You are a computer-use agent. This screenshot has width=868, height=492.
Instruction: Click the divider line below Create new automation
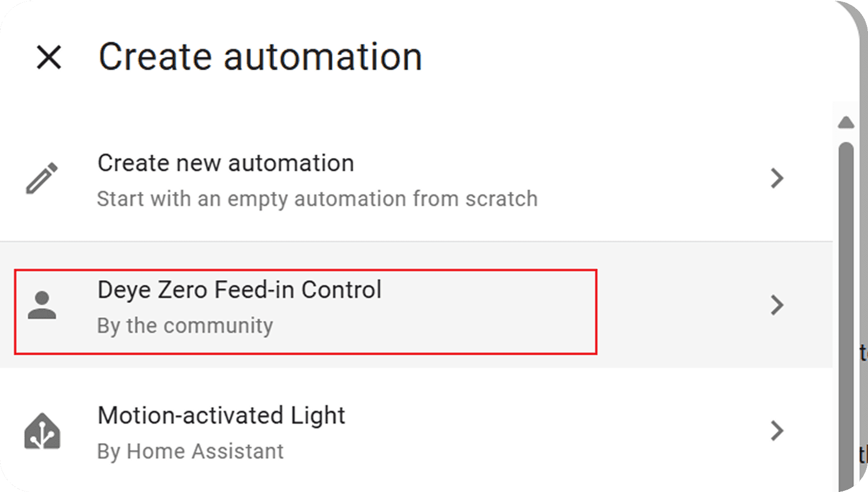416,242
